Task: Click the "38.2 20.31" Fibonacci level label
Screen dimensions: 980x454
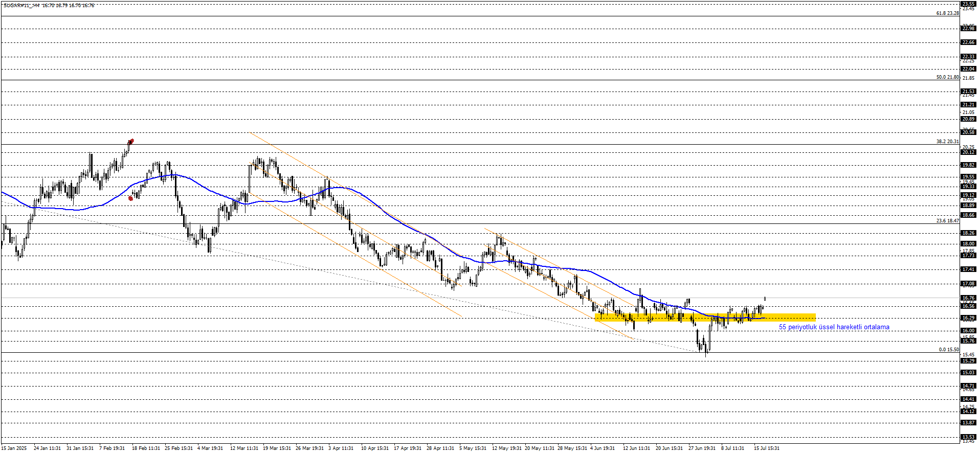Action: tap(947, 142)
